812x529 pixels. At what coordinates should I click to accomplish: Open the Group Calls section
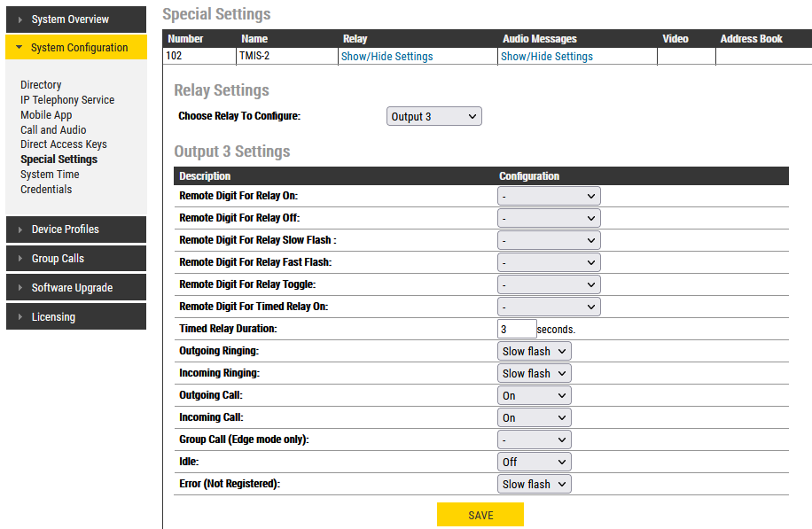point(75,259)
